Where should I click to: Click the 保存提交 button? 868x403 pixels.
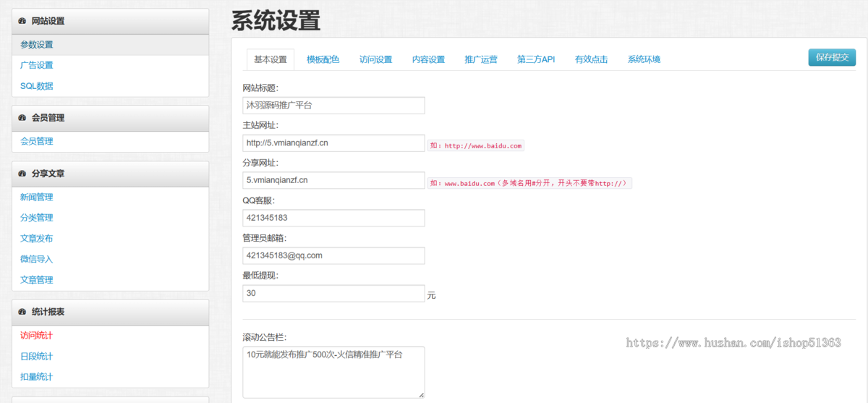pyautogui.click(x=832, y=57)
